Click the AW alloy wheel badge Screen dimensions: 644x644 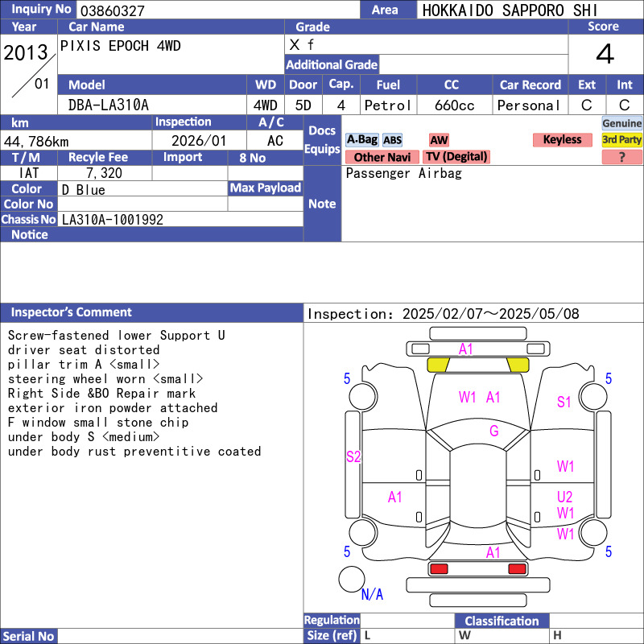[439, 140]
